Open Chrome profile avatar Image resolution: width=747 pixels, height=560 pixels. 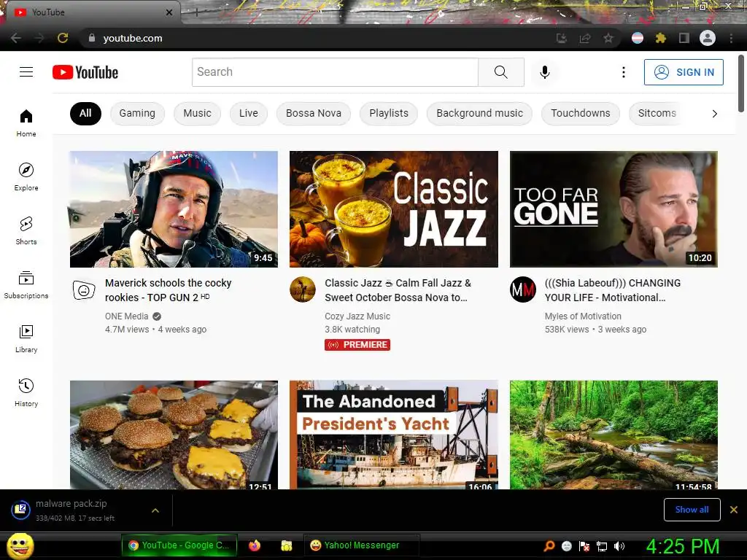pyautogui.click(x=708, y=38)
